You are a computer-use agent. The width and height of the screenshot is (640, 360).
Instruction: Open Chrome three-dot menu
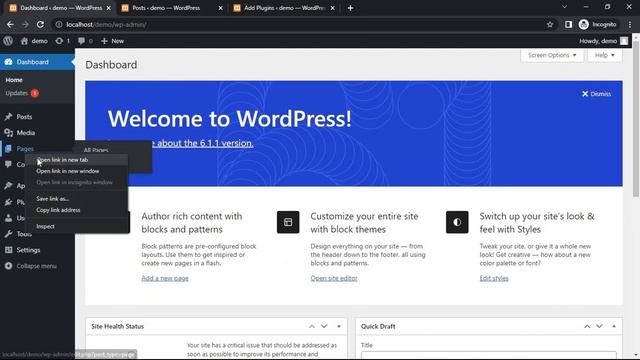630,24
